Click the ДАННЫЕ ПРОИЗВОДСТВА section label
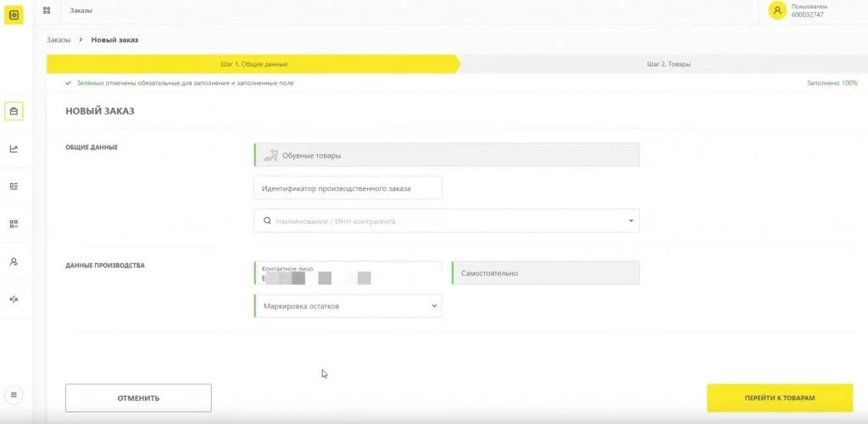 pyautogui.click(x=104, y=265)
